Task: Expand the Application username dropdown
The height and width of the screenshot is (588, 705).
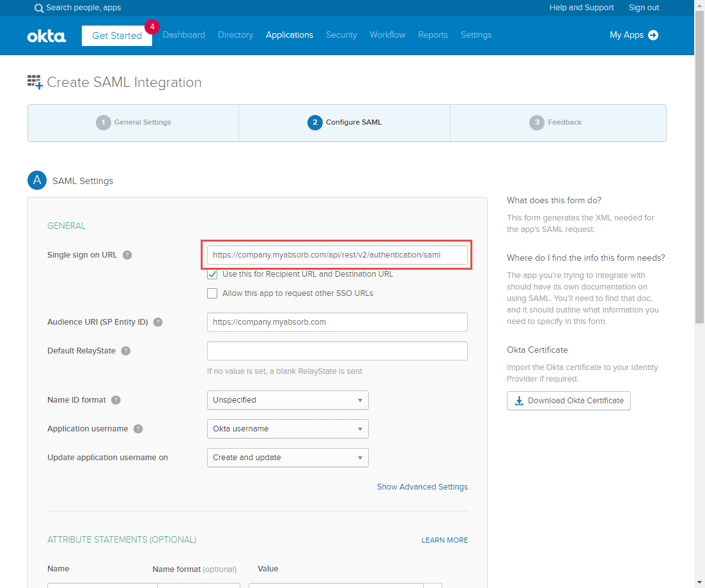Action: coord(288,428)
